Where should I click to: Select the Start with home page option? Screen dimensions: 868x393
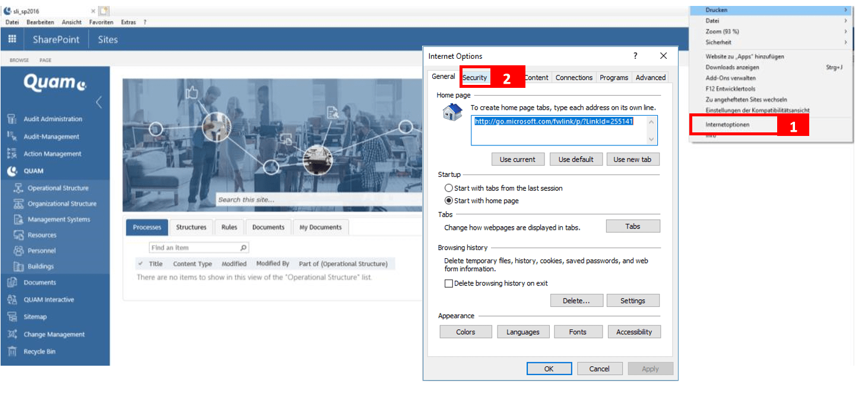tap(449, 199)
